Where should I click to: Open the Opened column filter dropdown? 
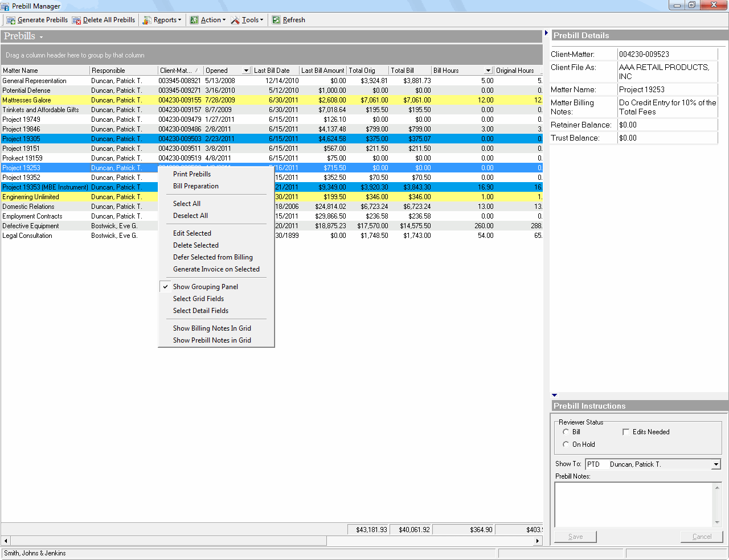coord(246,71)
